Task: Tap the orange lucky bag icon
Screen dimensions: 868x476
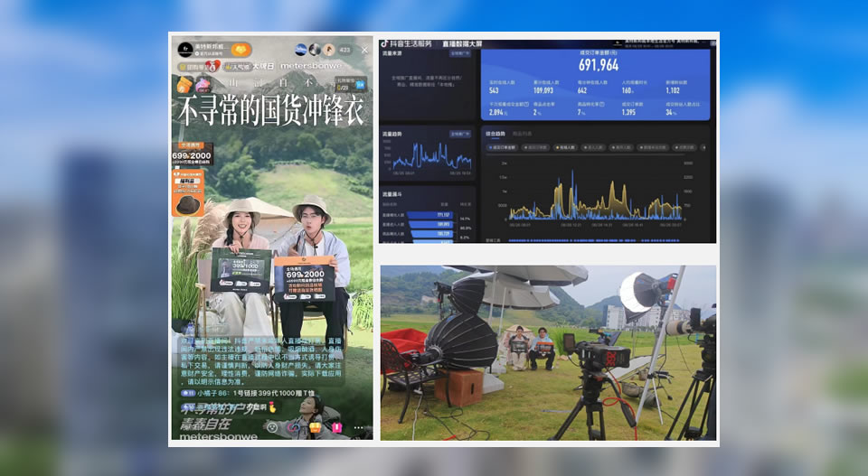Action: tap(184, 84)
